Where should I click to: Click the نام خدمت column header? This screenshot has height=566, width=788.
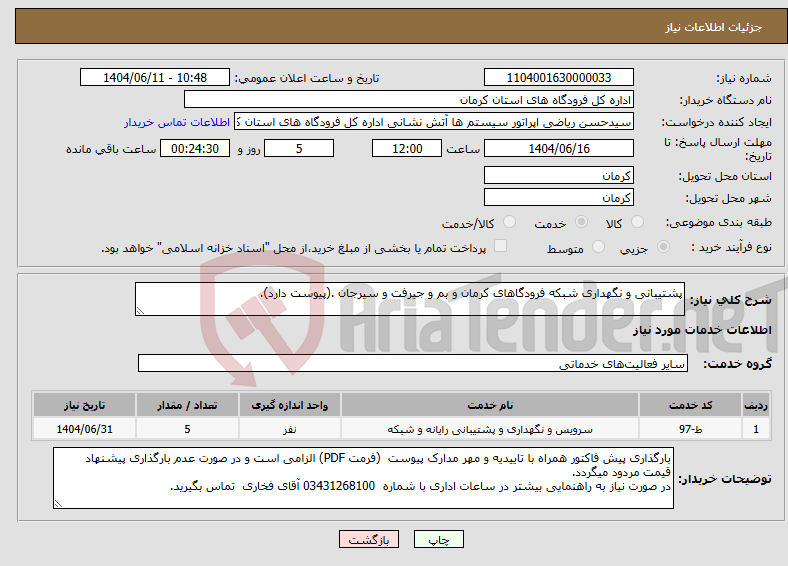pyautogui.click(x=490, y=405)
